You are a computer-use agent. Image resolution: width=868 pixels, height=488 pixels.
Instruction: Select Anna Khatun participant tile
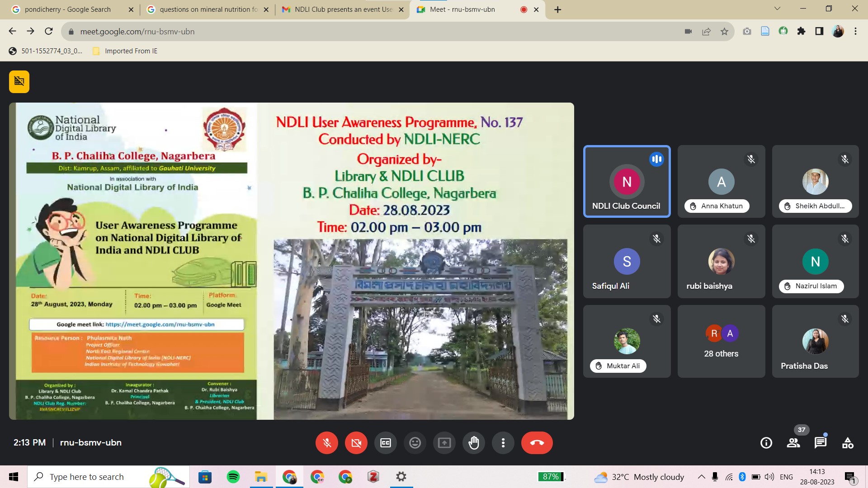click(721, 181)
